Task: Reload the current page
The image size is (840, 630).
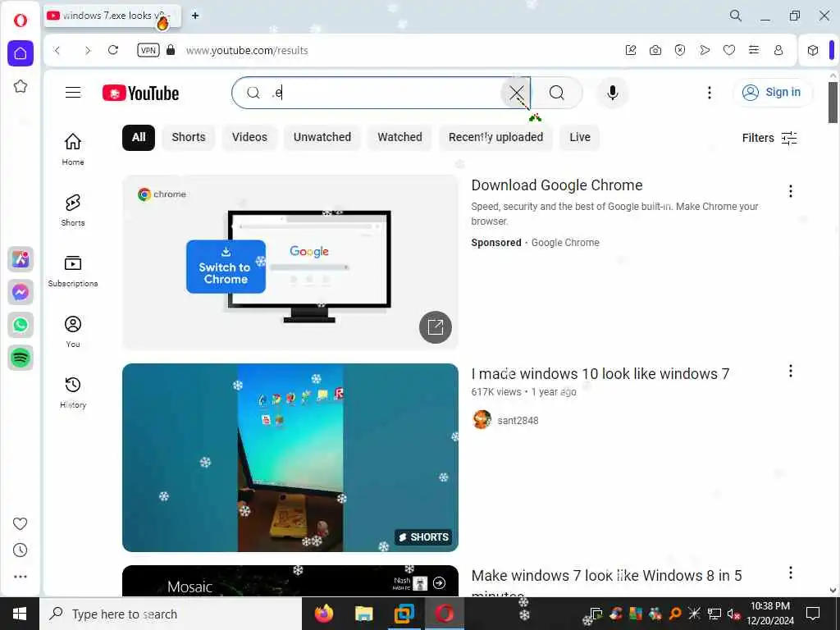Action: (113, 50)
